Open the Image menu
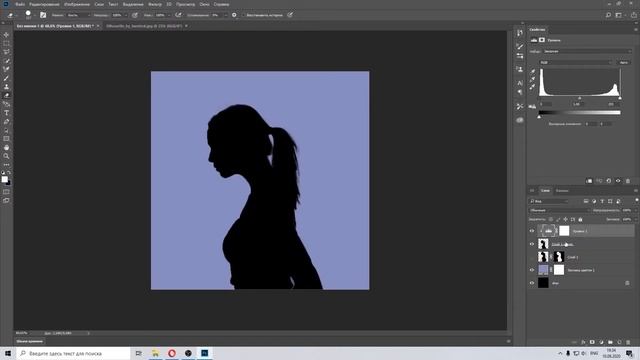This screenshot has width=640, height=360. [77, 4]
